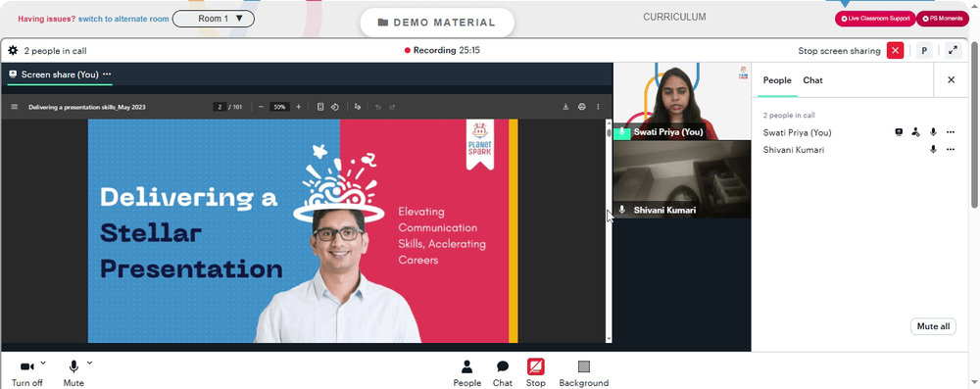Open Background effects option
Screen dimensions: 980x389
click(x=584, y=373)
